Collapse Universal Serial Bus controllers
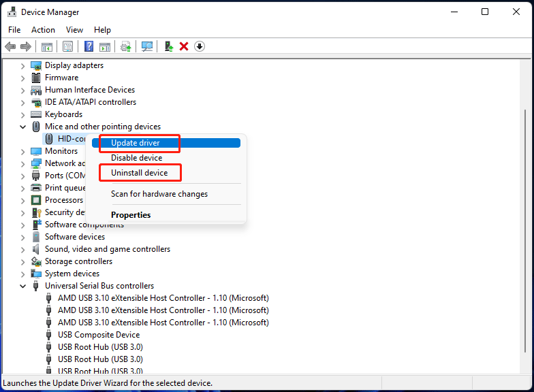The height and width of the screenshot is (392, 534). (x=23, y=286)
